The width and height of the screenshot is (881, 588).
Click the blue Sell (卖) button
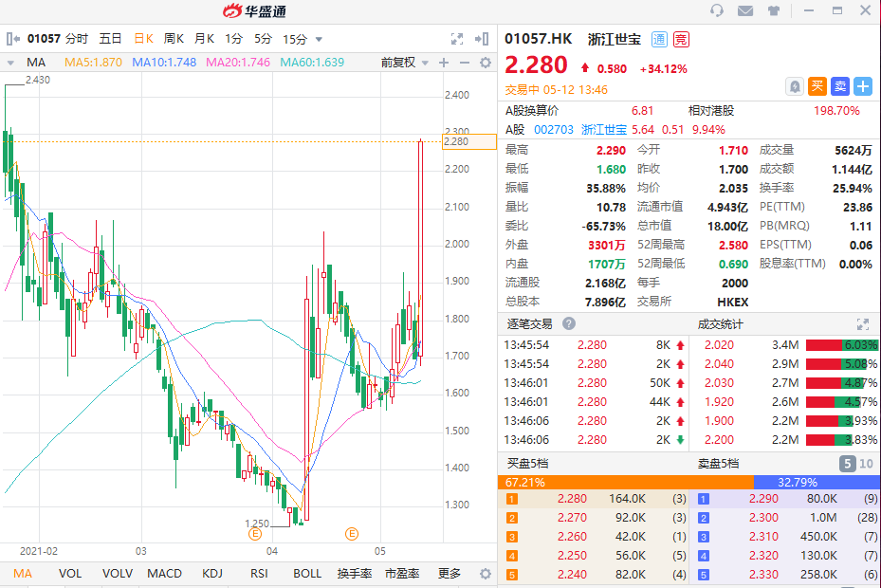[840, 86]
